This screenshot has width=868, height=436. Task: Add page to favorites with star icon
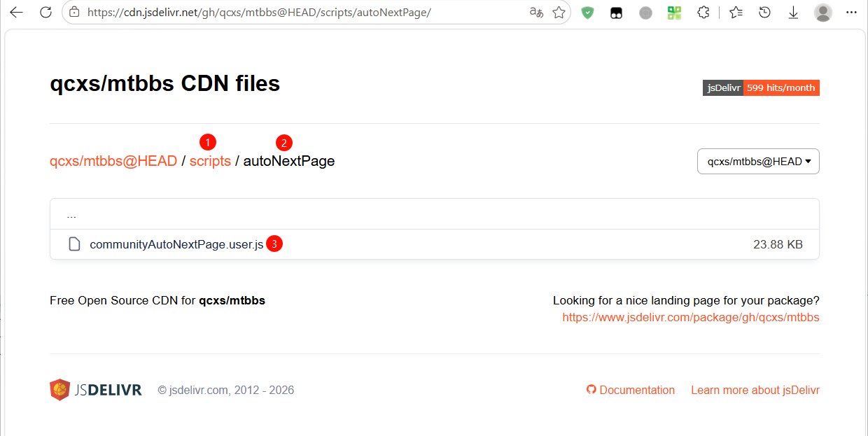[x=559, y=13]
